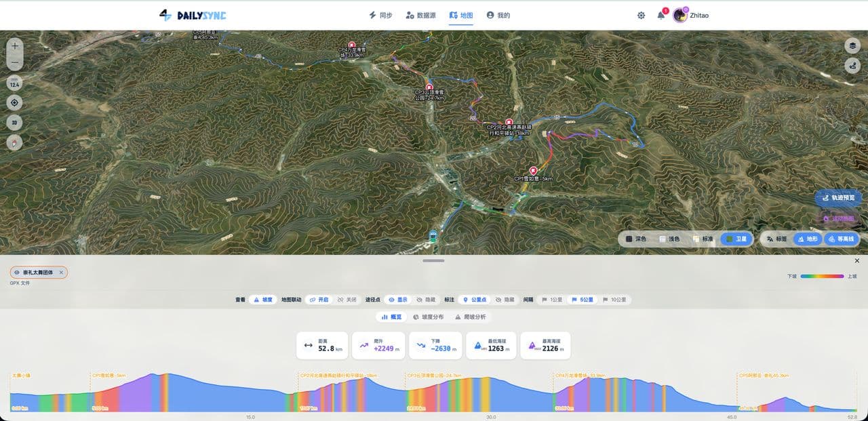Toggle the 标签 map labels
Image resolution: width=868 pixels, height=421 pixels.
click(x=777, y=239)
